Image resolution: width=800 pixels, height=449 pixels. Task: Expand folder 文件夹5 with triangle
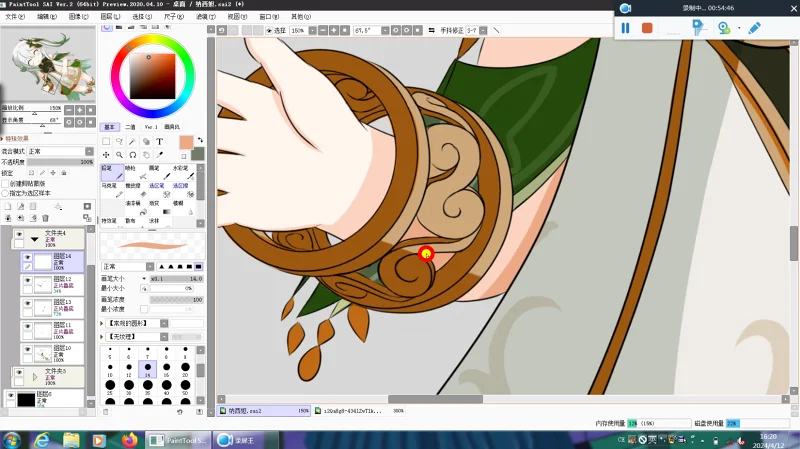click(35, 377)
